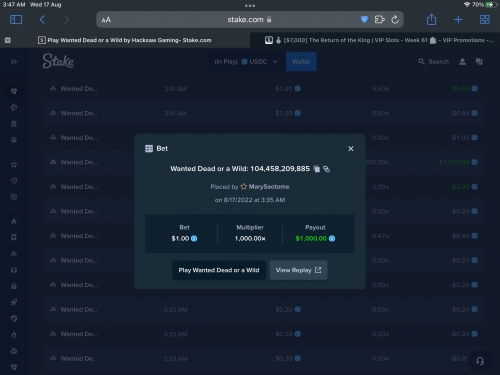
Task: Open the favourites star in the sidebar
Action: 14,164
